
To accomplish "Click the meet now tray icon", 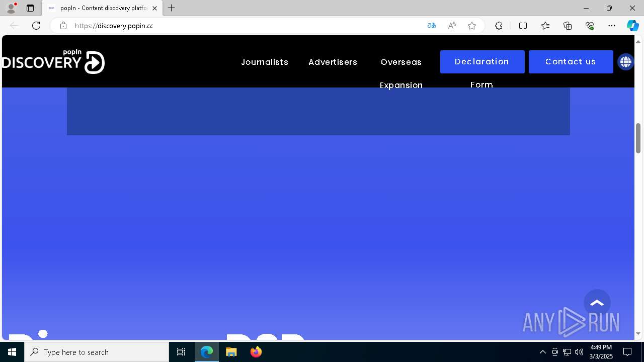I will (x=555, y=352).
